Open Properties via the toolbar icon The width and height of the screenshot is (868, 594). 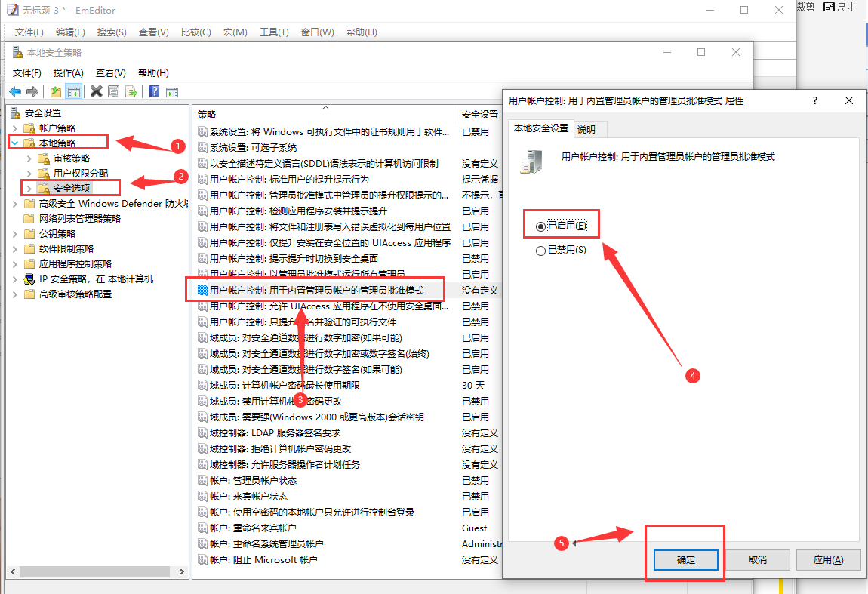(x=113, y=92)
